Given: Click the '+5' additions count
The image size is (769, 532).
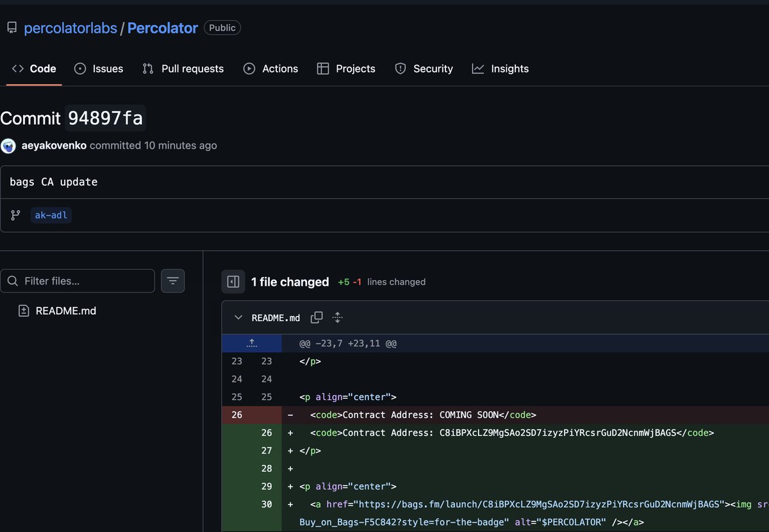Looking at the screenshot, I should [343, 281].
